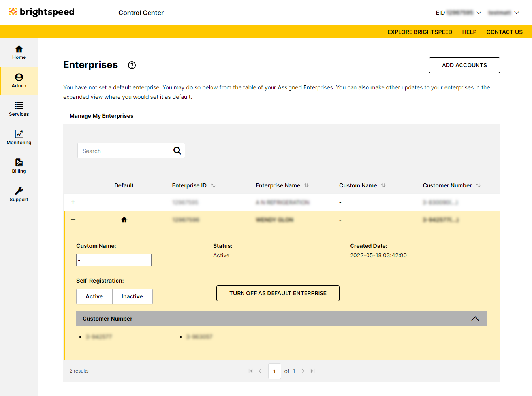Click Explore Brightspeed link
Image resolution: width=532 pixels, height=396 pixels.
[x=420, y=32]
